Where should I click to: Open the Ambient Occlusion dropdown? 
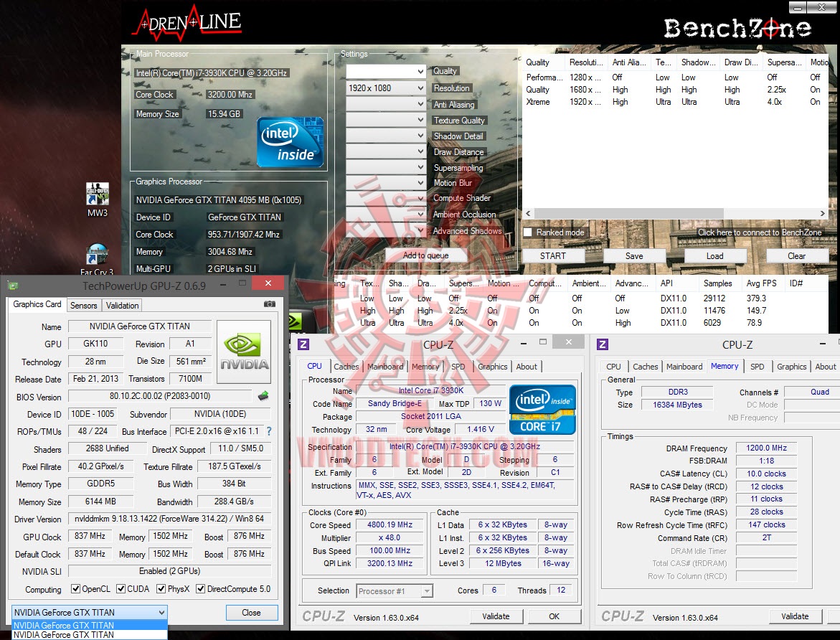[386, 215]
